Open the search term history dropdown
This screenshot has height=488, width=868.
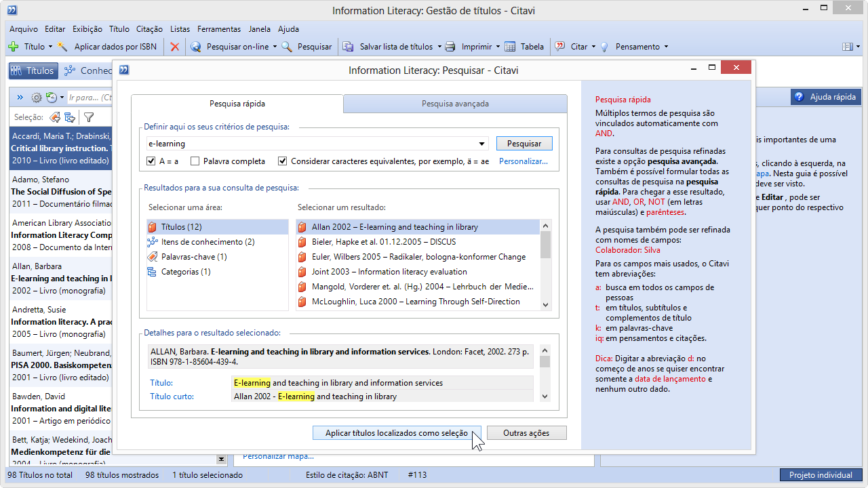482,144
